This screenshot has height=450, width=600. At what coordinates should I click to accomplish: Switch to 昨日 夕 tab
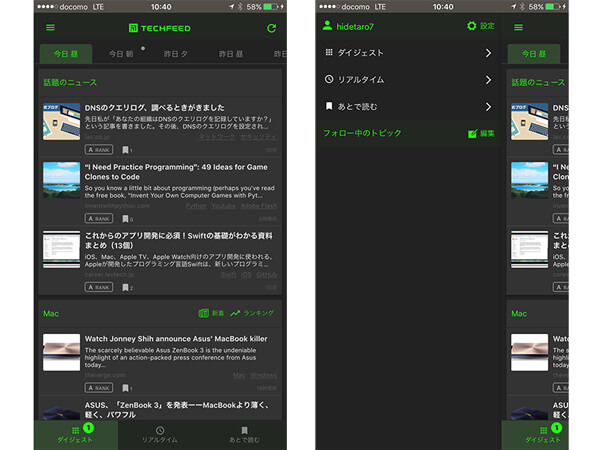click(176, 54)
